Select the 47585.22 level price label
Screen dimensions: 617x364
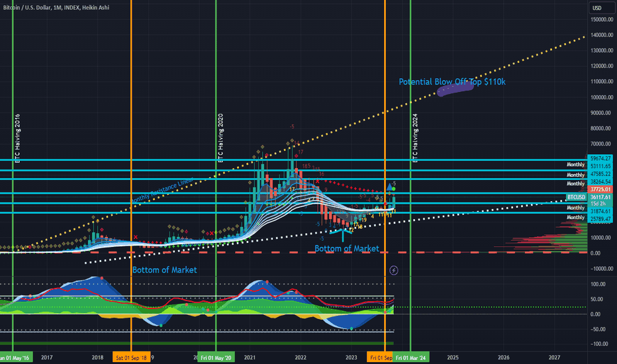pyautogui.click(x=600, y=174)
